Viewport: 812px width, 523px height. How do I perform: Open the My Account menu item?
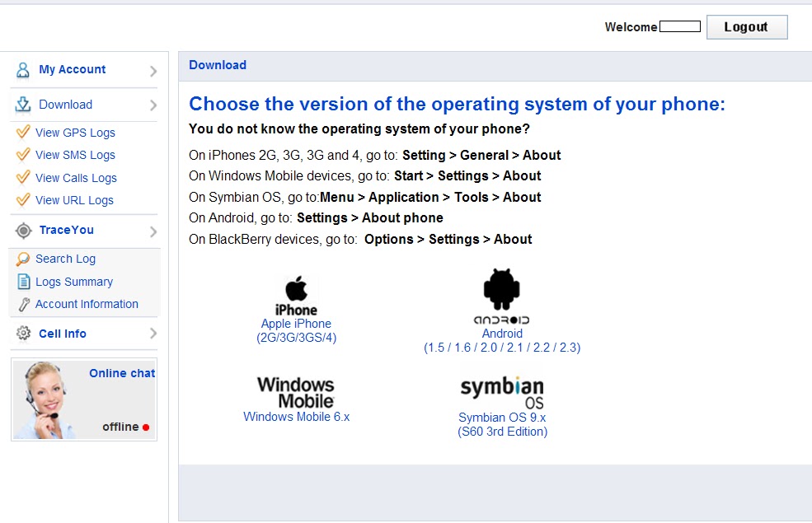pyautogui.click(x=73, y=69)
